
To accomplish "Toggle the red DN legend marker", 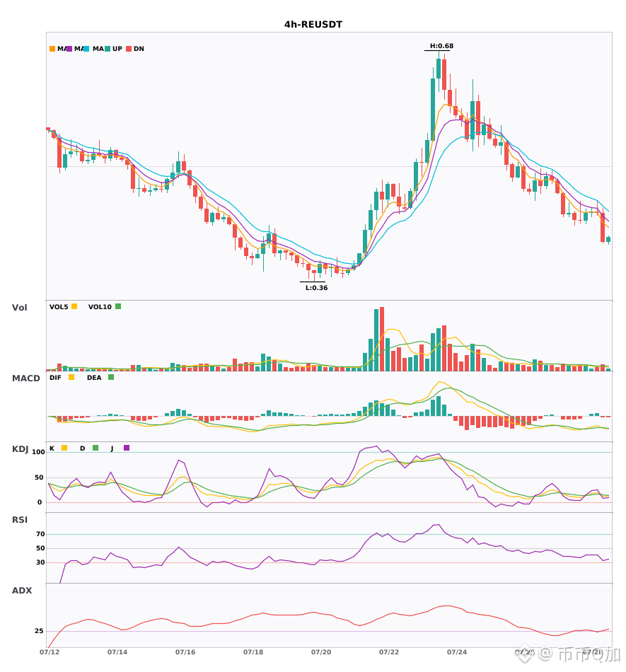I will click(x=129, y=49).
